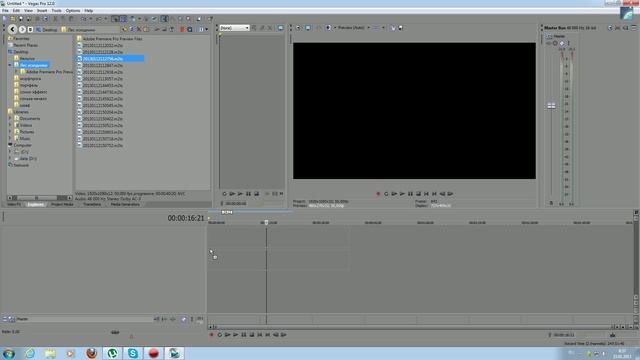
Task: Open the Undo history dropdown arrow
Action: [91, 19]
